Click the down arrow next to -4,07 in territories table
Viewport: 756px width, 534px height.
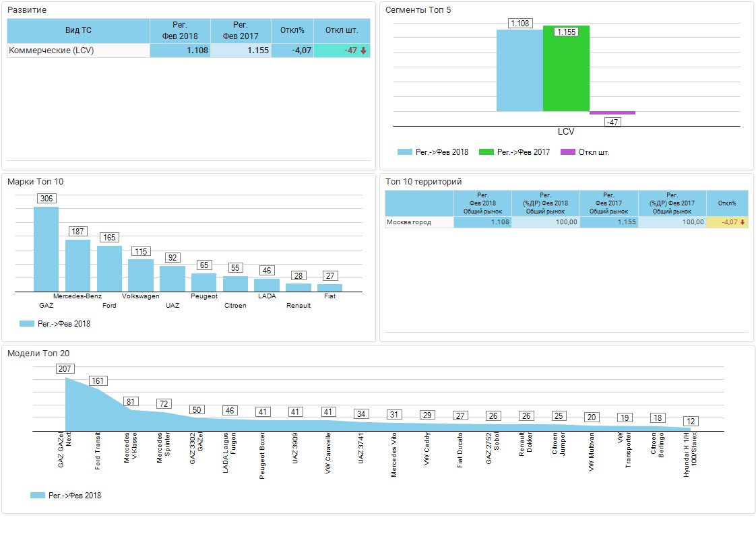click(x=743, y=222)
